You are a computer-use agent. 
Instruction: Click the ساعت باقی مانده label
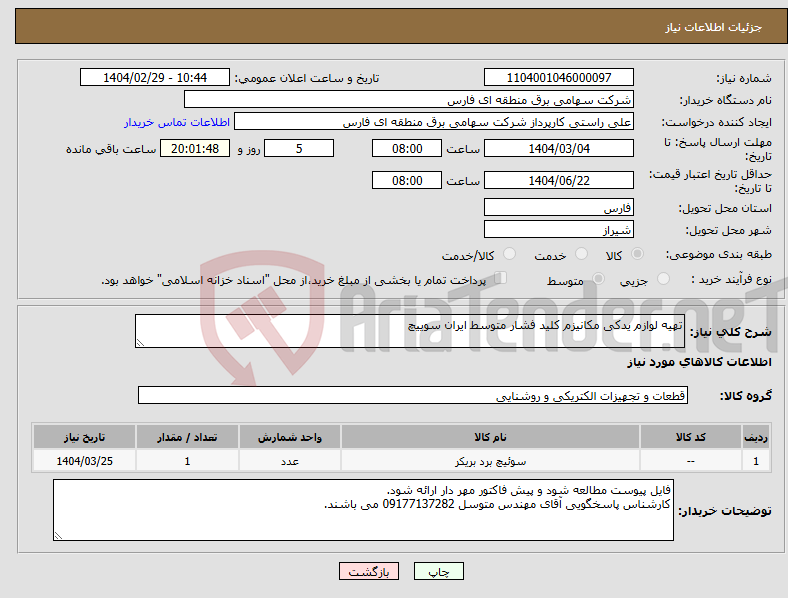(111, 149)
